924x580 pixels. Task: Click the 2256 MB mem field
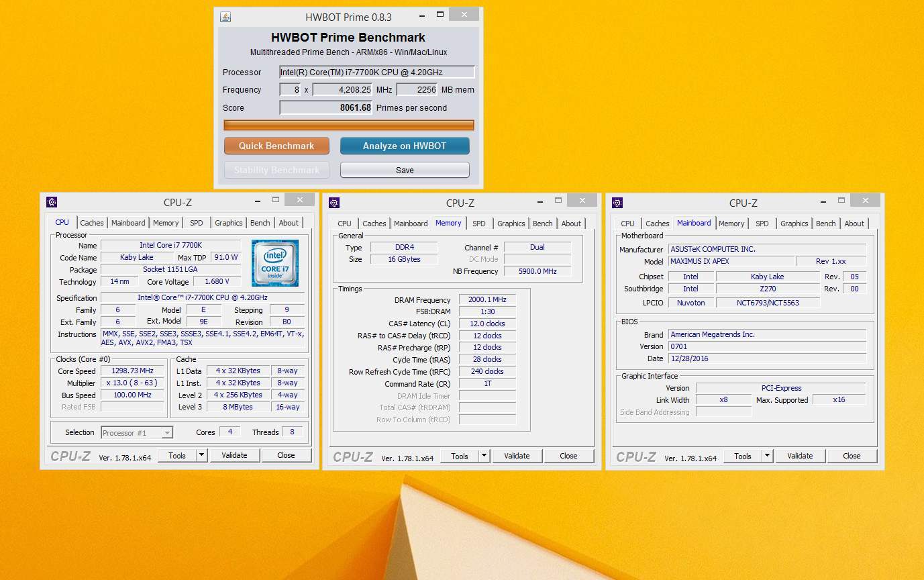click(x=417, y=89)
